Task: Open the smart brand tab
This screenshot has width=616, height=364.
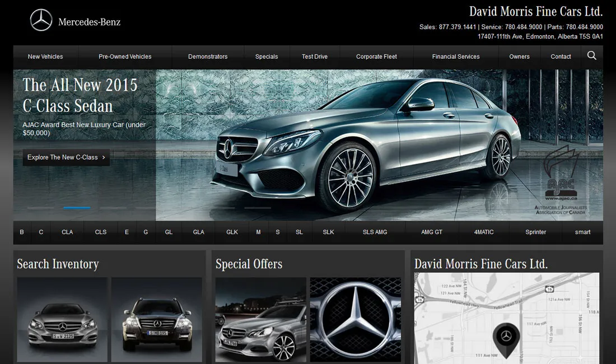Action: (582, 232)
